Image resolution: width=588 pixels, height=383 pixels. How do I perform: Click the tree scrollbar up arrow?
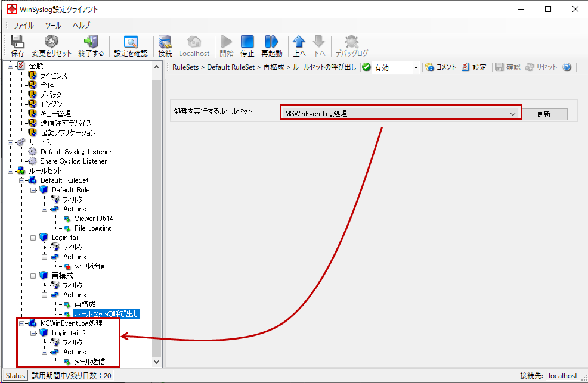(157, 67)
